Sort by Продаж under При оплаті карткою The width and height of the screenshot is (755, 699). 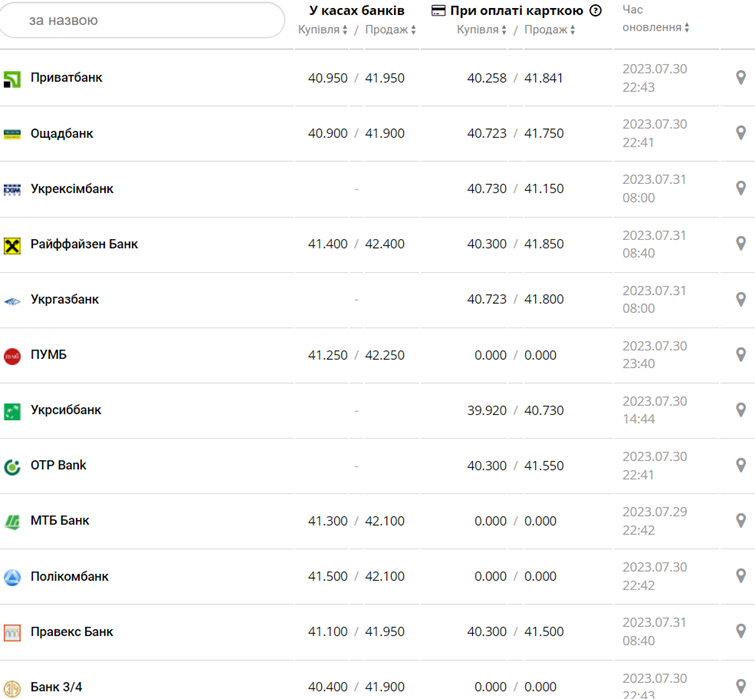pos(549,30)
